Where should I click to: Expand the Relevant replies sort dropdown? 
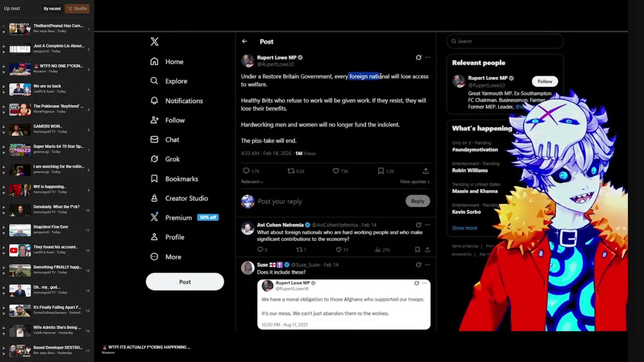(x=252, y=182)
